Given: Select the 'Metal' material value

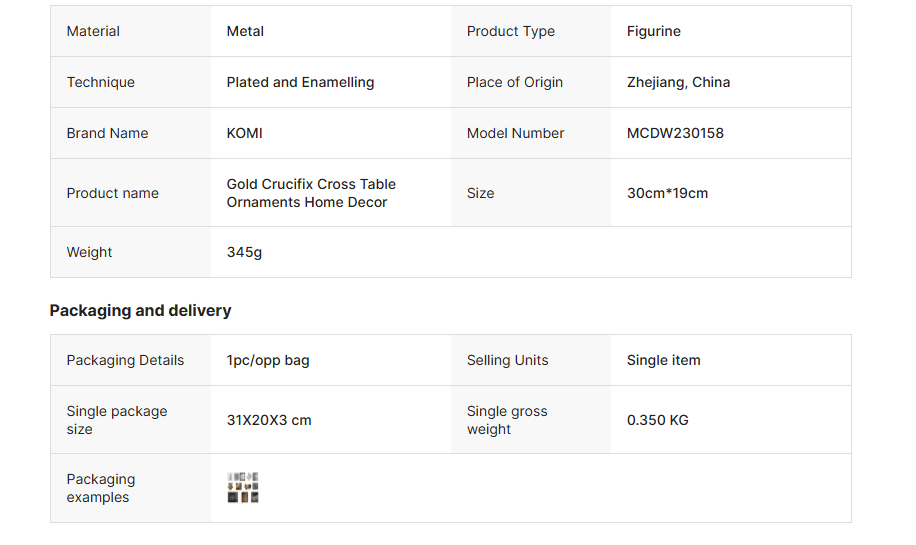Looking at the screenshot, I should (x=245, y=31).
